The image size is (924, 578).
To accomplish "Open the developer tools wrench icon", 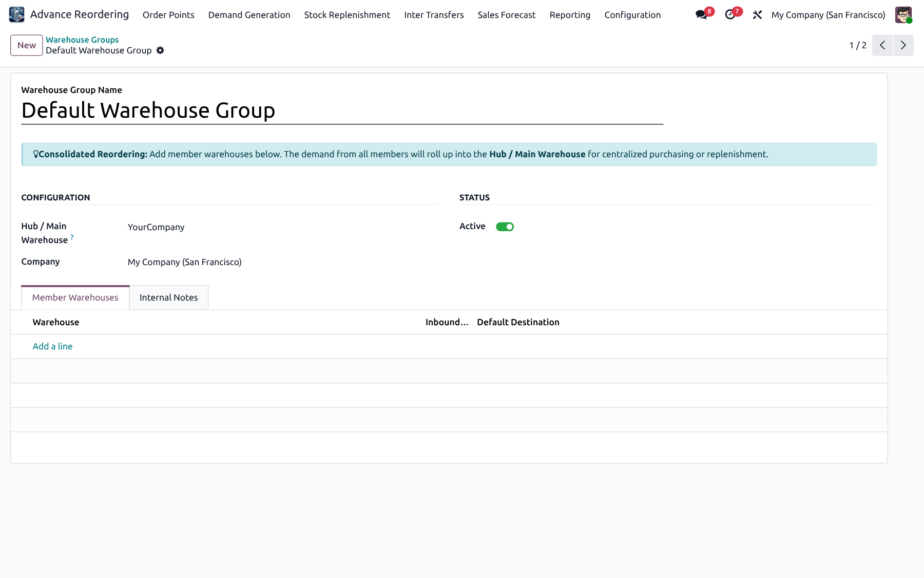I will 757,15.
